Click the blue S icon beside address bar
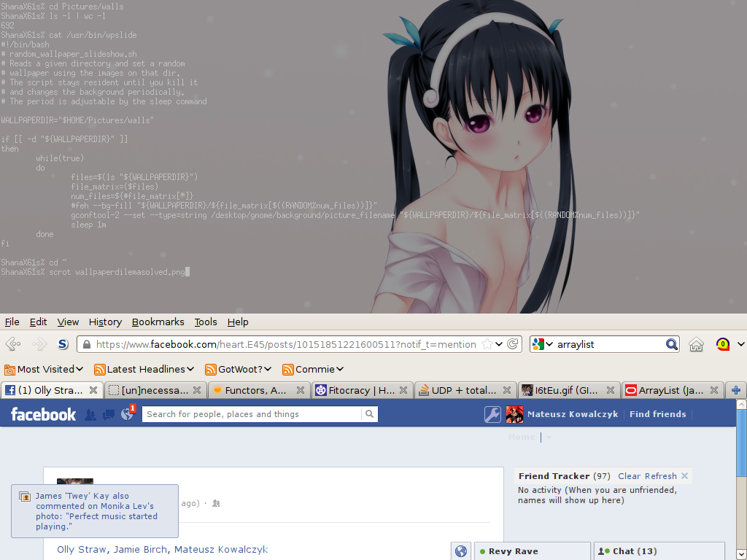The width and height of the screenshot is (747, 560). click(x=63, y=344)
